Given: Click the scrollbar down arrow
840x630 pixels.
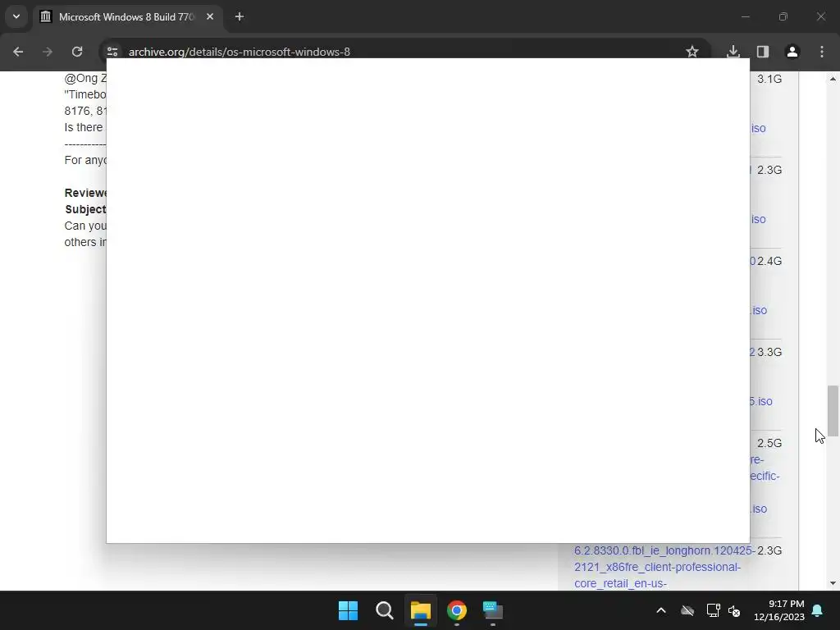Looking at the screenshot, I should point(833,583).
